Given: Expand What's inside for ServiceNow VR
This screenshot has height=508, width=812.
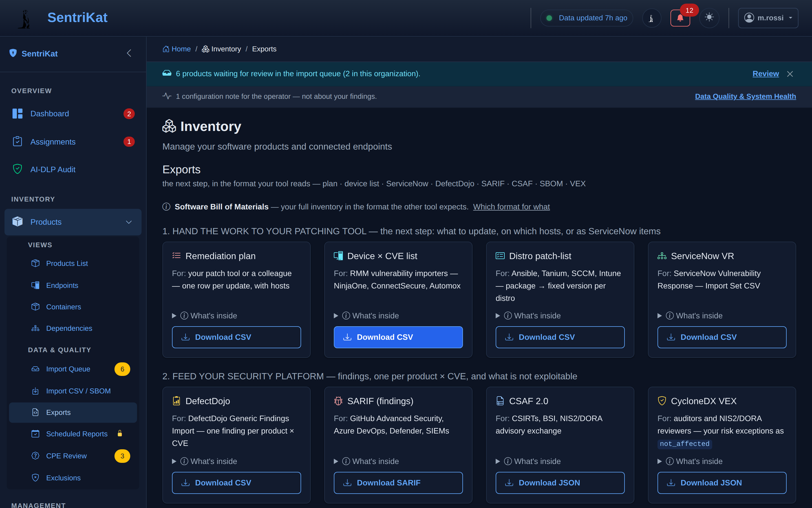Looking at the screenshot, I should click(x=690, y=316).
